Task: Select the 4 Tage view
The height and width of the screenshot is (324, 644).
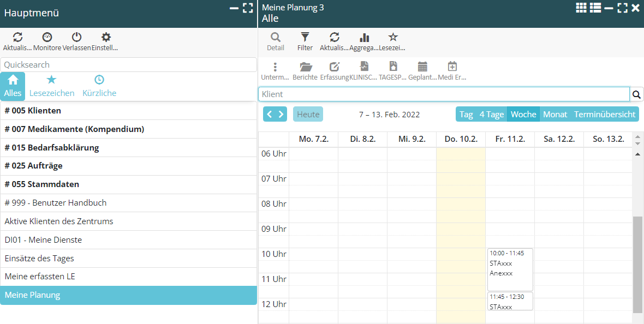Action: pos(491,115)
